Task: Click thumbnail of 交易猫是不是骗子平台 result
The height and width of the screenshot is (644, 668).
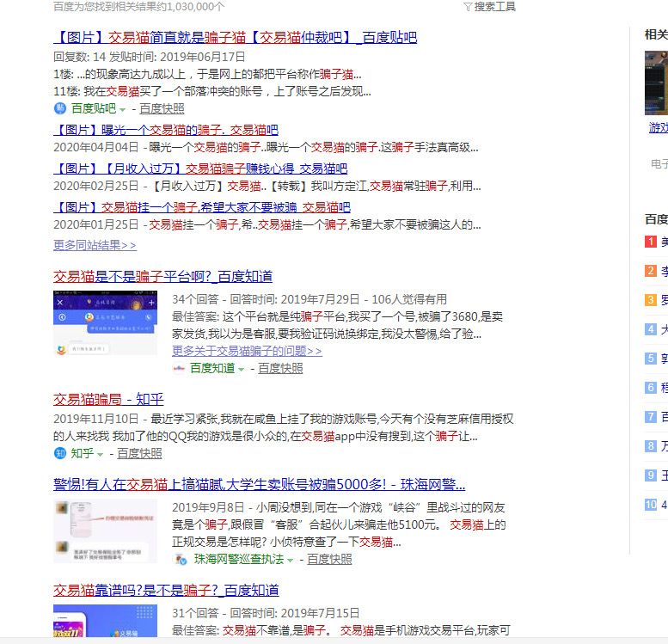Action: click(105, 322)
